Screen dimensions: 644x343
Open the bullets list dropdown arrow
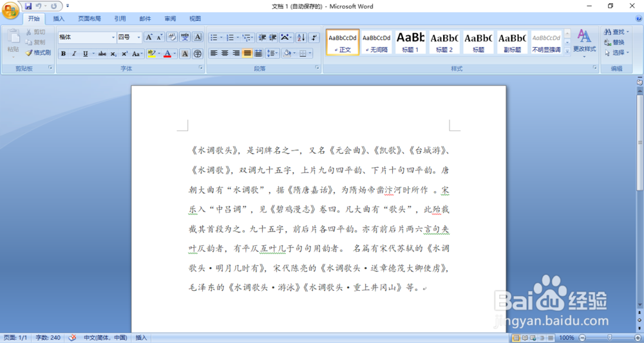(222, 37)
